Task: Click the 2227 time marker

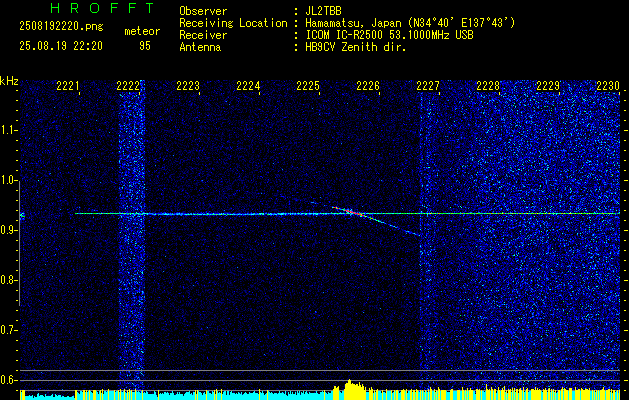Action: click(428, 85)
